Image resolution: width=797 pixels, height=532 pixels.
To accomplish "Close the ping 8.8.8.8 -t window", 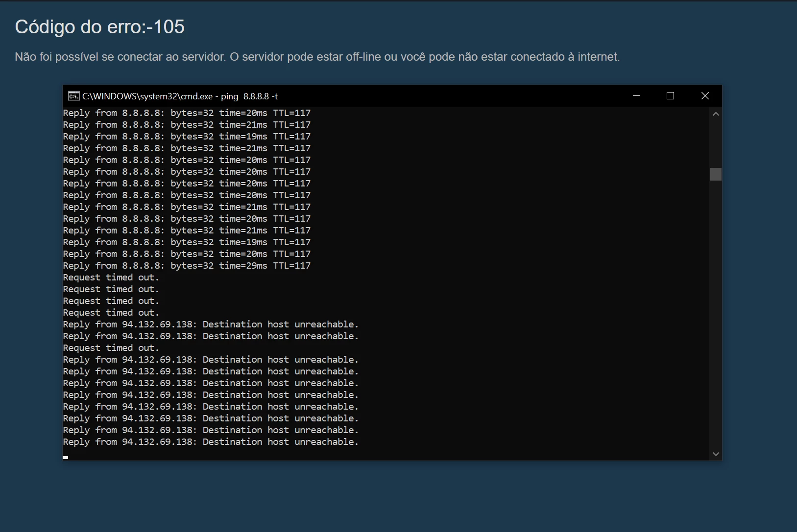I will pyautogui.click(x=705, y=96).
